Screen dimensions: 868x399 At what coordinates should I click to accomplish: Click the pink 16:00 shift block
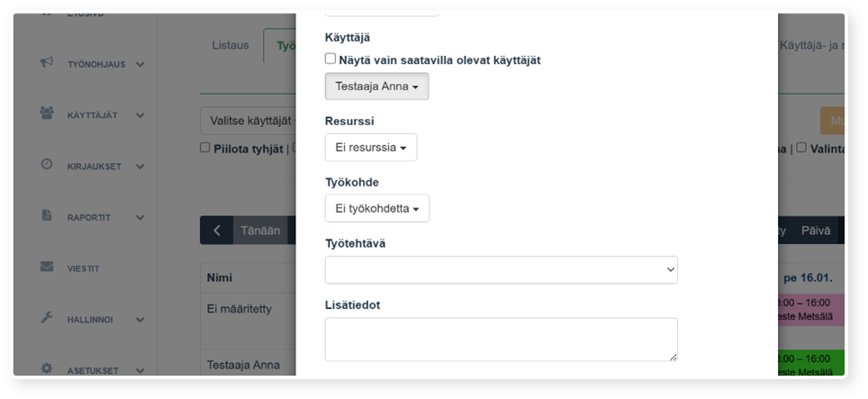point(811,310)
